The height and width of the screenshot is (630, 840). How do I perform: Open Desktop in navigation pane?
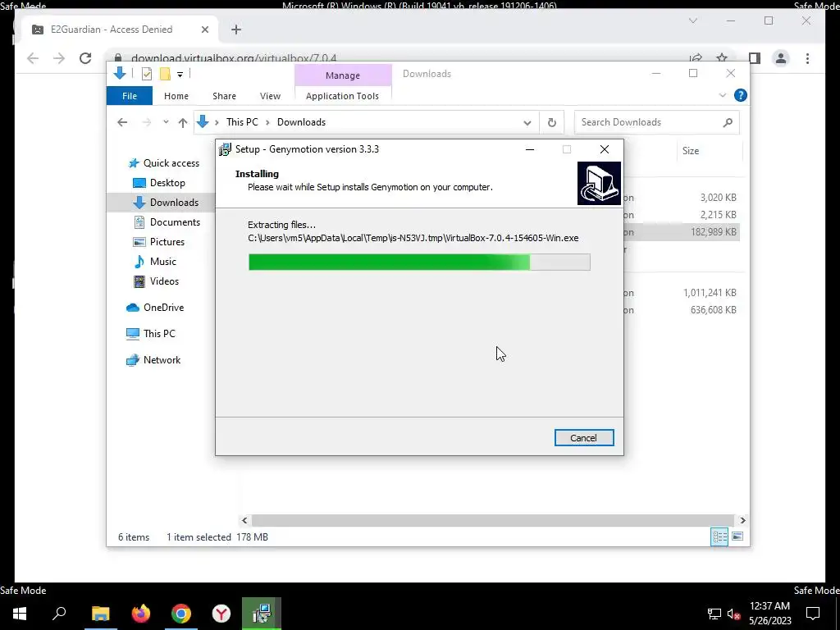click(167, 183)
